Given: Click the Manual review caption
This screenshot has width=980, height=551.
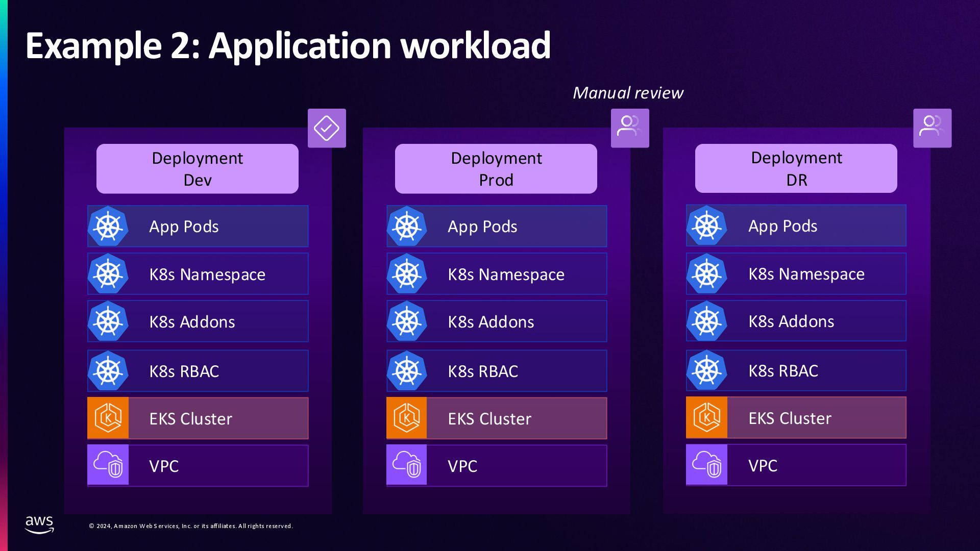Looking at the screenshot, I should tap(628, 93).
